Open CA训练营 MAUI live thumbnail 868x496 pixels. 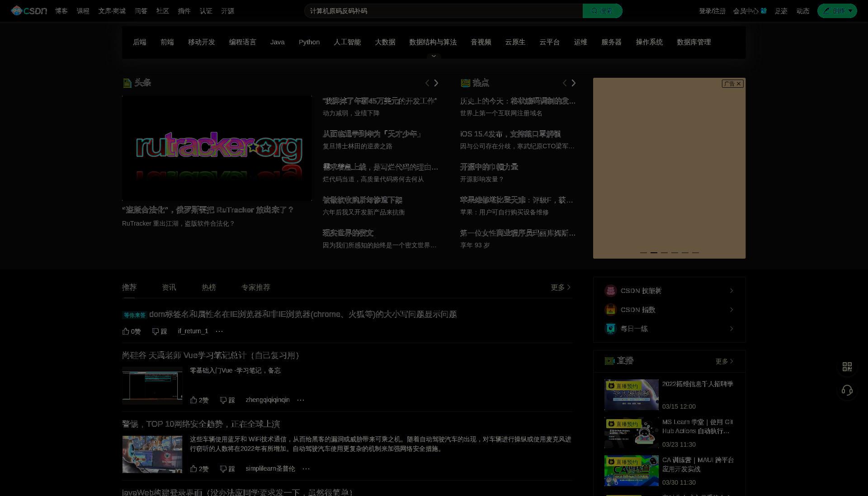[632, 471]
